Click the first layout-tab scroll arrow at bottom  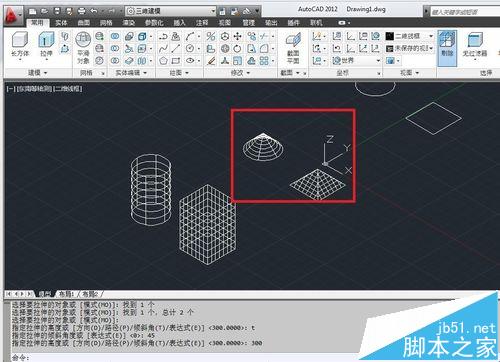9,294
